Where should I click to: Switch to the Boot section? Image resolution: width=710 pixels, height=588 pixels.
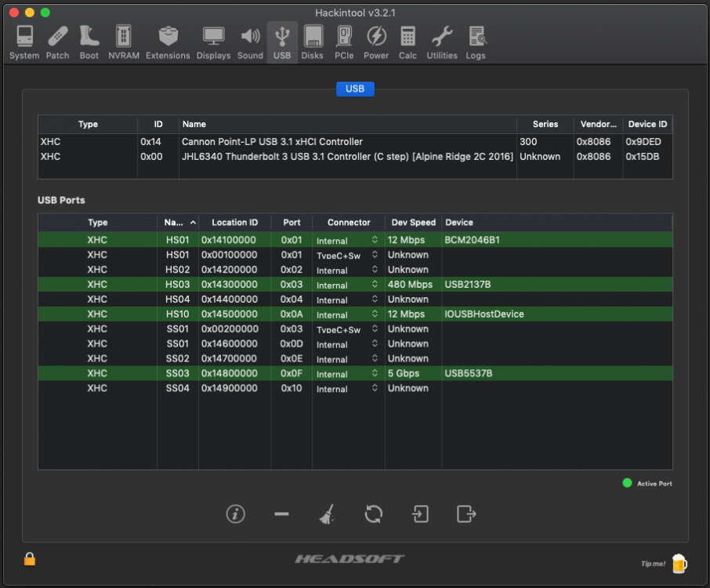[x=89, y=42]
